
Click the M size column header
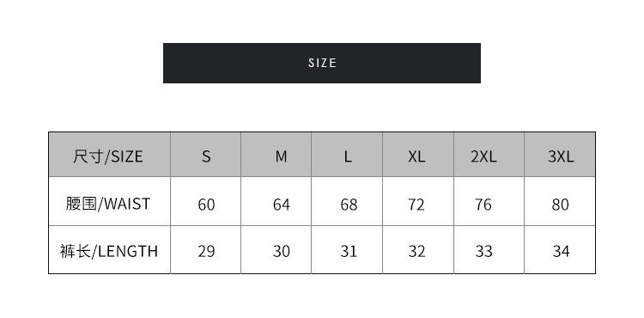coord(276,155)
